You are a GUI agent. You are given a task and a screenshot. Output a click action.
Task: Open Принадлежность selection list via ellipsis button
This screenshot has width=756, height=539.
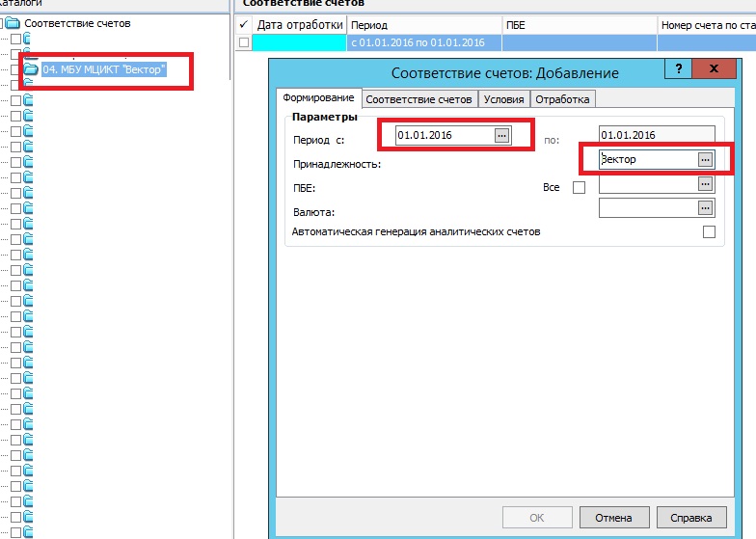(x=705, y=159)
